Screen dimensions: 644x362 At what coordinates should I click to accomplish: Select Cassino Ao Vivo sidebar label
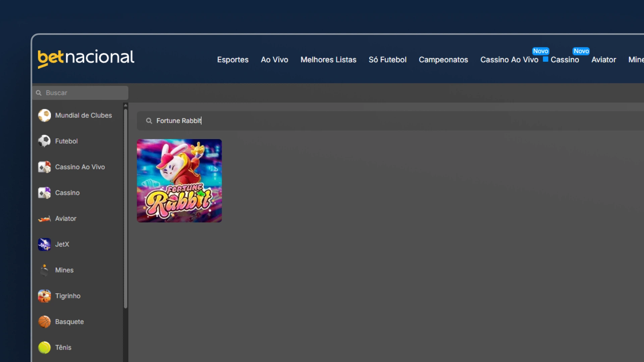pos(80,167)
